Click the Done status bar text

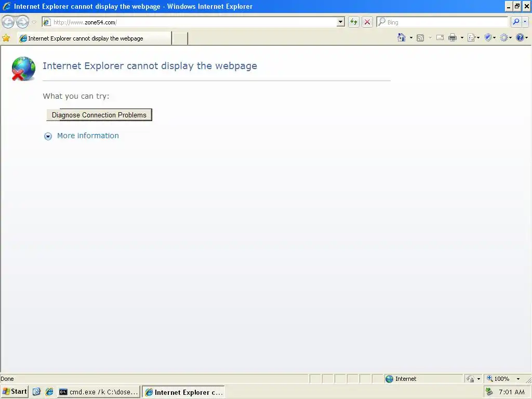7,379
